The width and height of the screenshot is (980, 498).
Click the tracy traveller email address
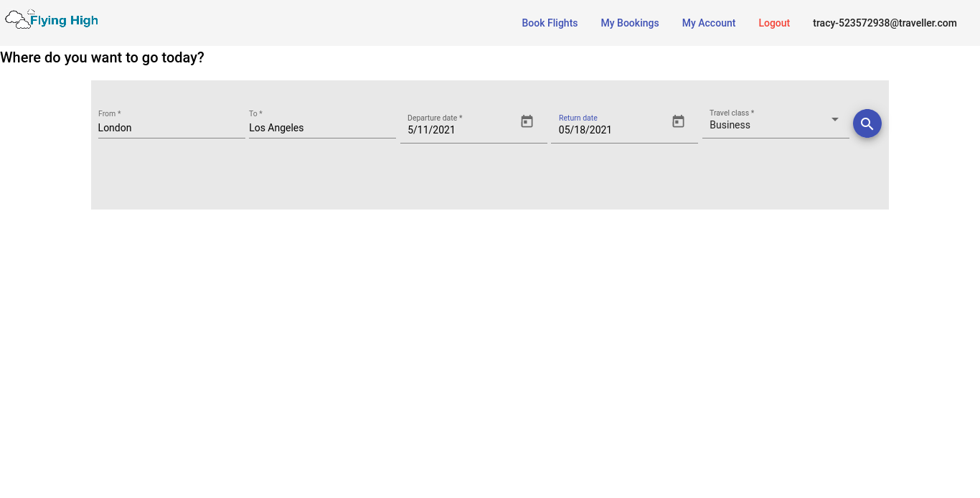(x=885, y=23)
